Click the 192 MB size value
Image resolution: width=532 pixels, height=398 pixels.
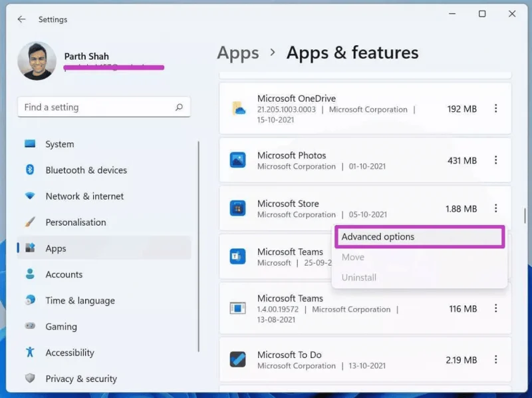[462, 109]
